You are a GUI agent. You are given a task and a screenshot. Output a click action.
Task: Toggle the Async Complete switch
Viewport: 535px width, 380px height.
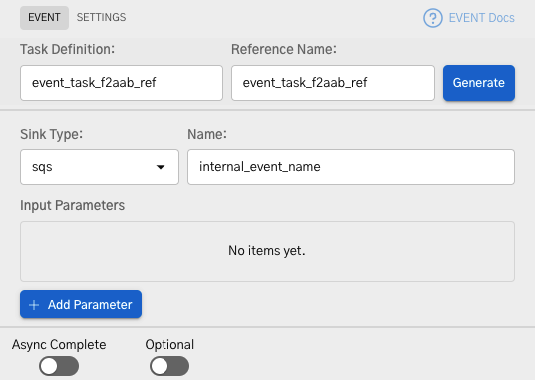click(x=59, y=366)
